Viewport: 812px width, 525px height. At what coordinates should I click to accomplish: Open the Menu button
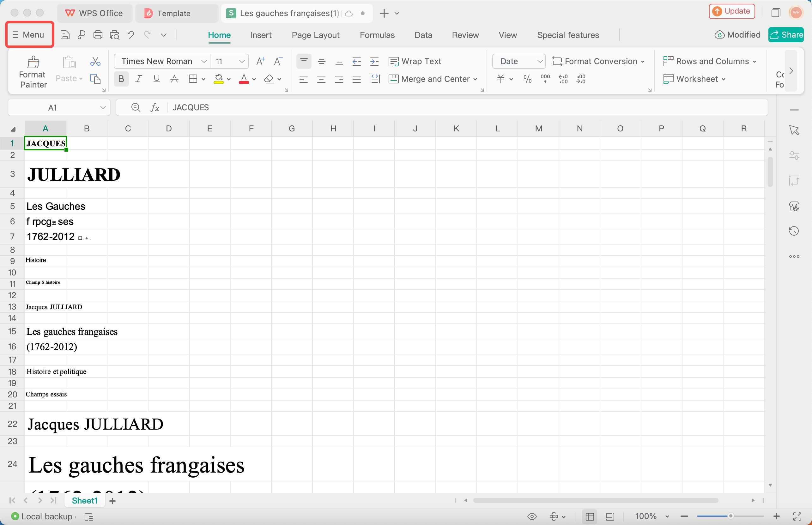tap(29, 35)
